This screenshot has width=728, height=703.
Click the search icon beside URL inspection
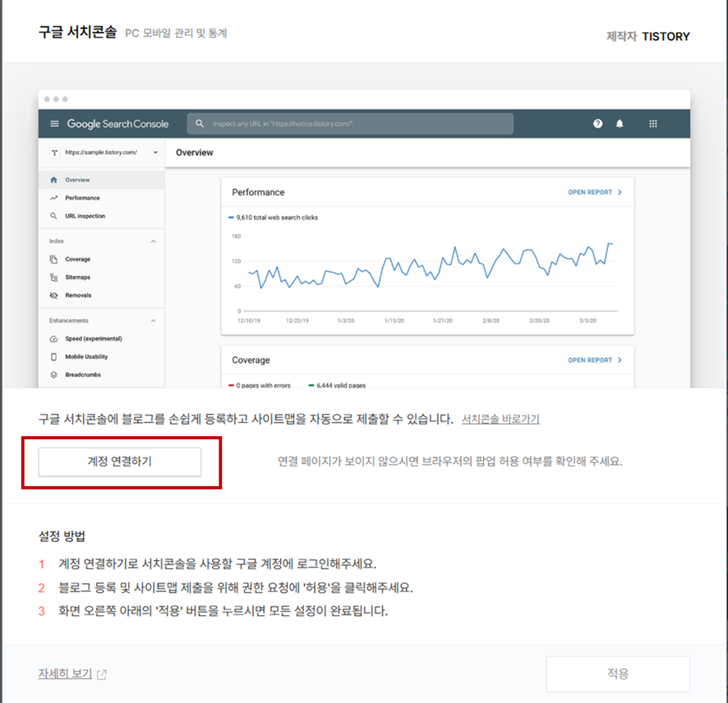coord(54,216)
